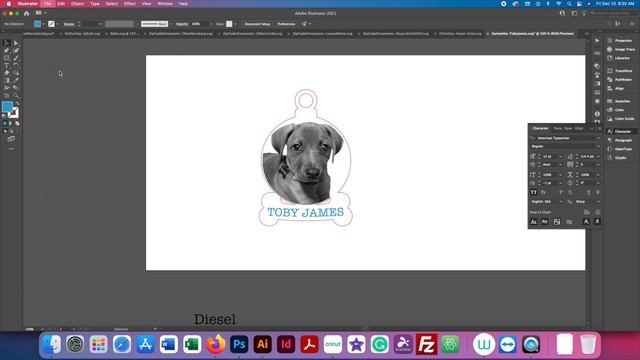
Task: Open fill color dropdown in control bar
Action: point(43,24)
